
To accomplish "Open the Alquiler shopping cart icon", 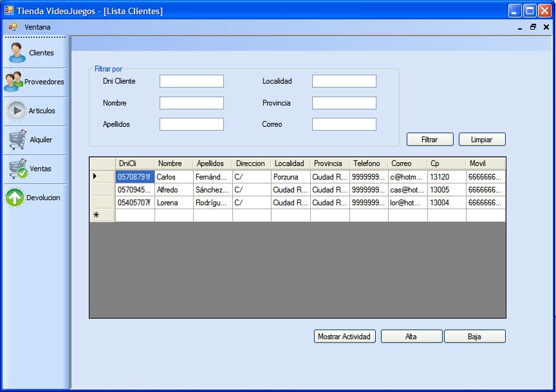I will (17, 140).
